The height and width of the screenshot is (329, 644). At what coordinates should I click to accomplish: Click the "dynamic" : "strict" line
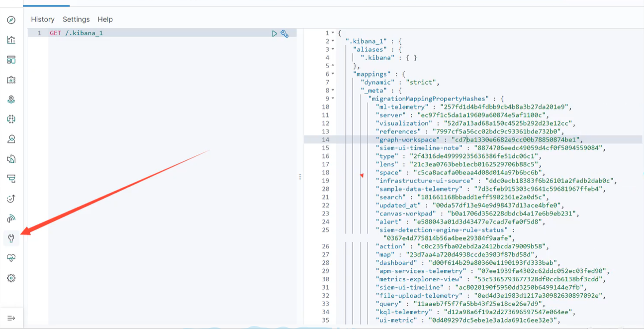point(400,82)
